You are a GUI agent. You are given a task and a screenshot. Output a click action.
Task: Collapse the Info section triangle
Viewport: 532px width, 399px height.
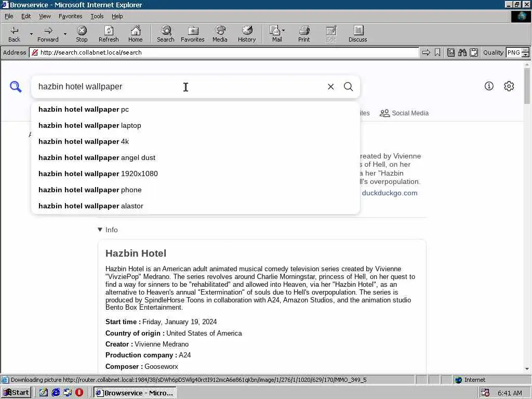click(x=100, y=230)
